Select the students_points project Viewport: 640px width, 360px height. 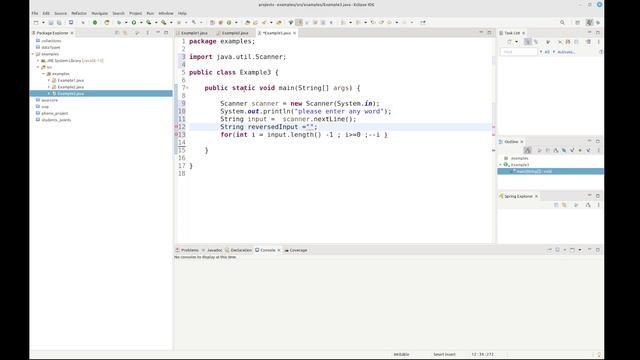click(x=56, y=120)
